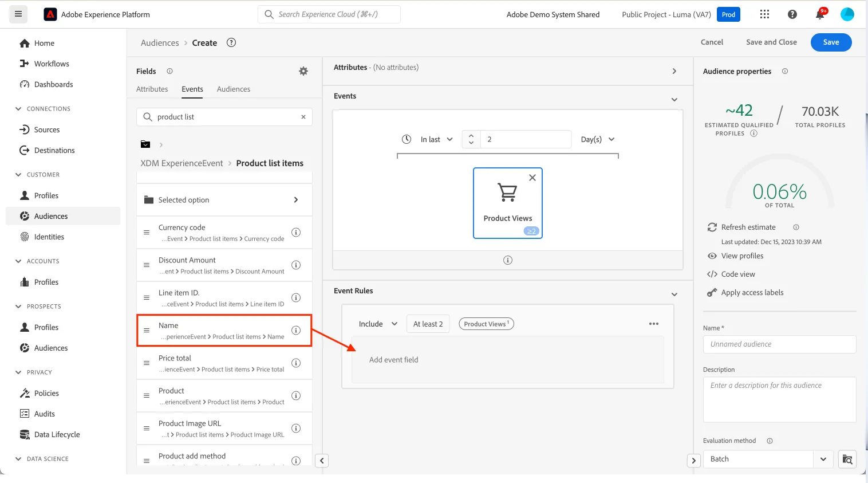Viewport: 868px width, 483px height.
Task: Collapse the Events section
Action: click(x=674, y=100)
